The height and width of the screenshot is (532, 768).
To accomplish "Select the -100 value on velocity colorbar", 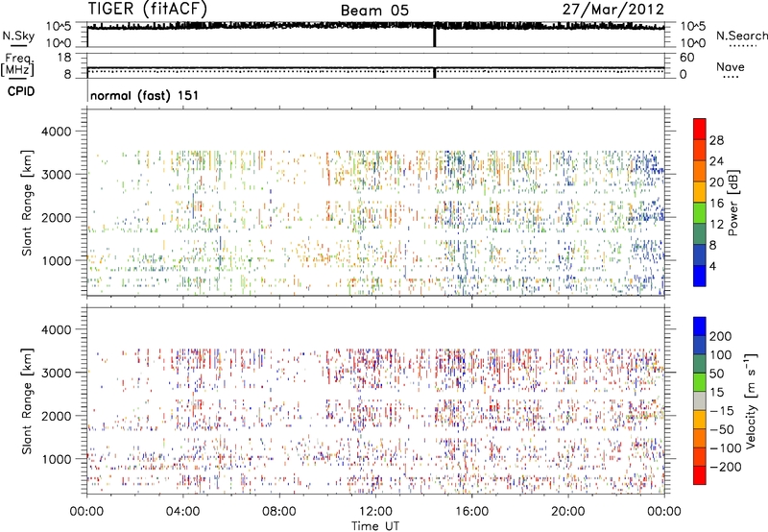I will [726, 448].
